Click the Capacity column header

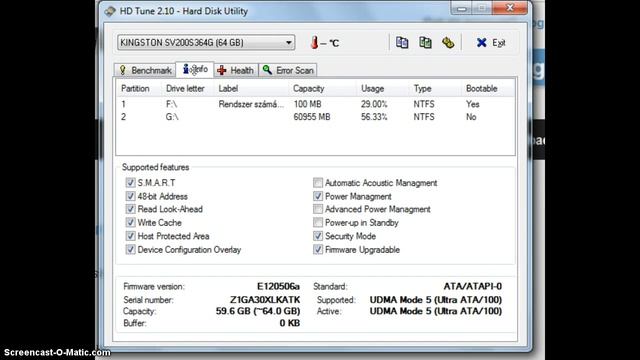pyautogui.click(x=309, y=89)
